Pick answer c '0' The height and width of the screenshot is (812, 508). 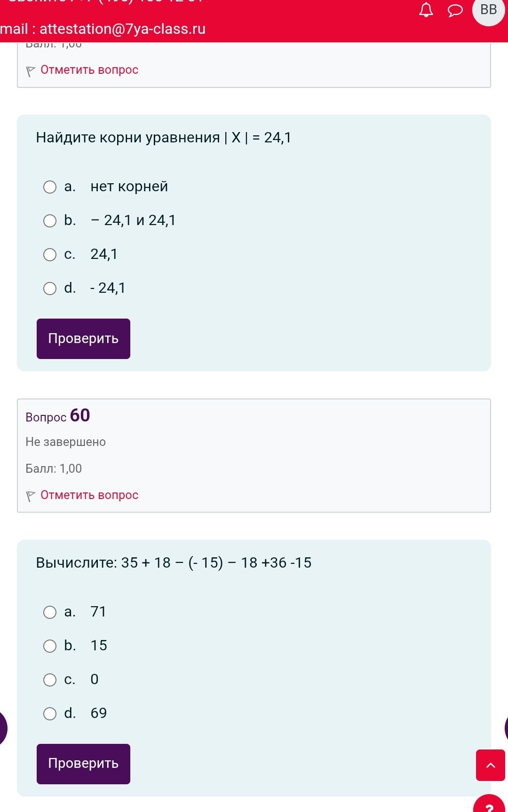[x=50, y=680]
